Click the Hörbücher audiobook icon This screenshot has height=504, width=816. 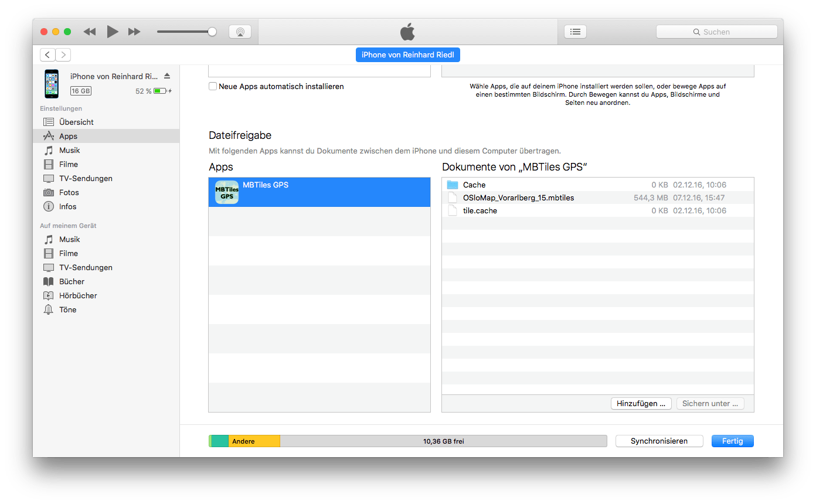(49, 295)
